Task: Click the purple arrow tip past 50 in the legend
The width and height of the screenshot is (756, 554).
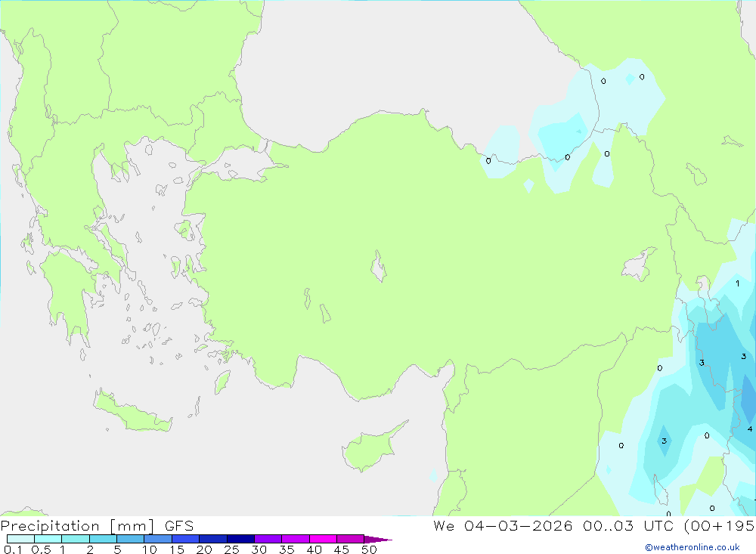Action: pyautogui.click(x=378, y=539)
